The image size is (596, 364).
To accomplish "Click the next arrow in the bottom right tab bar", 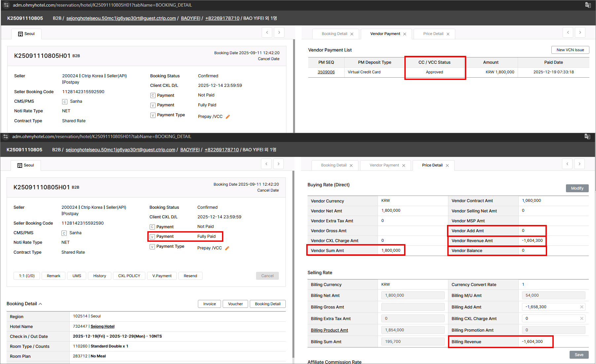I will click(x=579, y=164).
